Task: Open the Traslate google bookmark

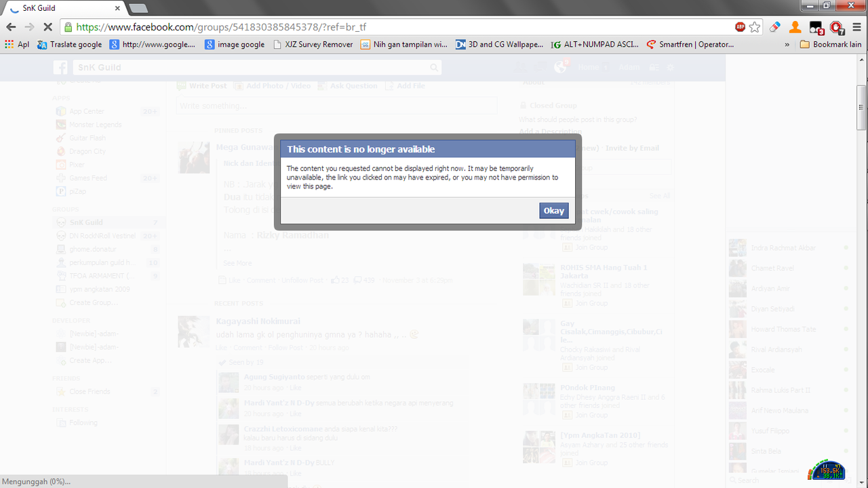Action: (69, 45)
